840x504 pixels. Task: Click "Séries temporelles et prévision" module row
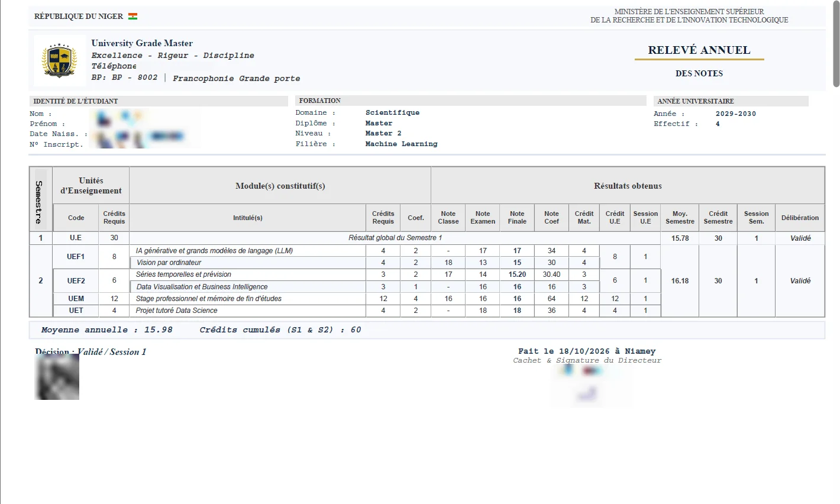[x=183, y=274]
